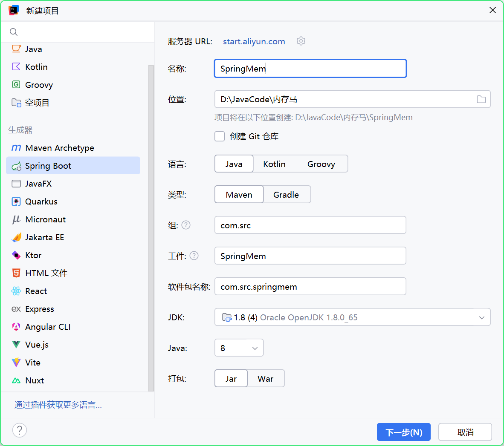Click the Kotlin project type icon
This screenshot has width=504, height=446.
tap(16, 67)
